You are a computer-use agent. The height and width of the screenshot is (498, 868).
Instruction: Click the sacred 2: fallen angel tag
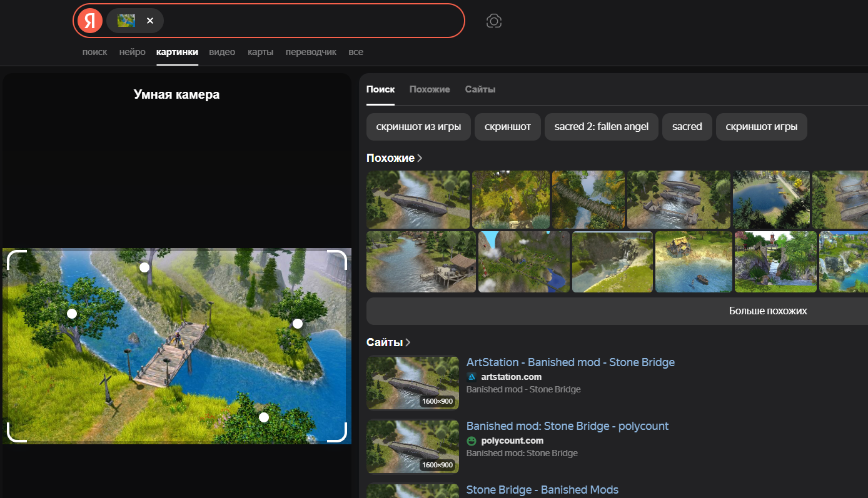601,127
